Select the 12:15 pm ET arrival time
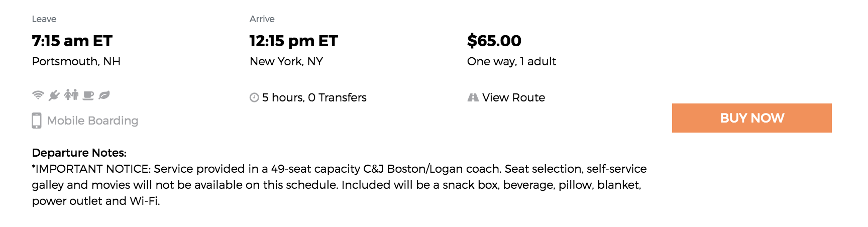This screenshot has height=227, width=868. pos(294,41)
